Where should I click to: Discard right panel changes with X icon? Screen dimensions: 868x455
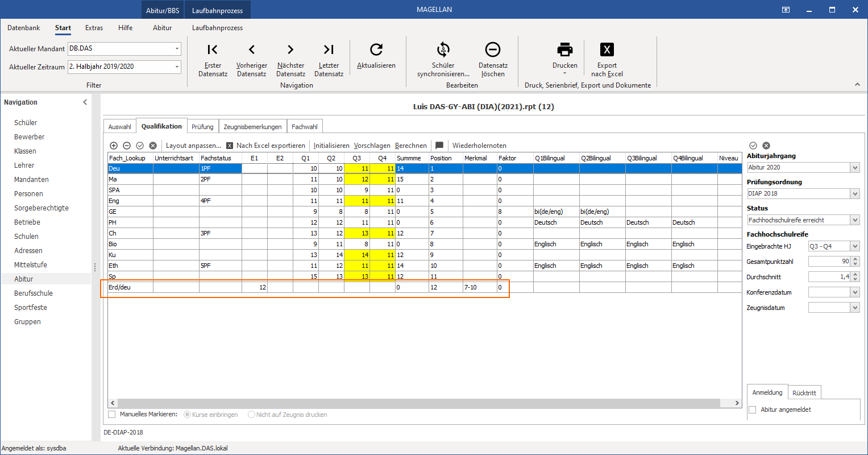click(766, 146)
